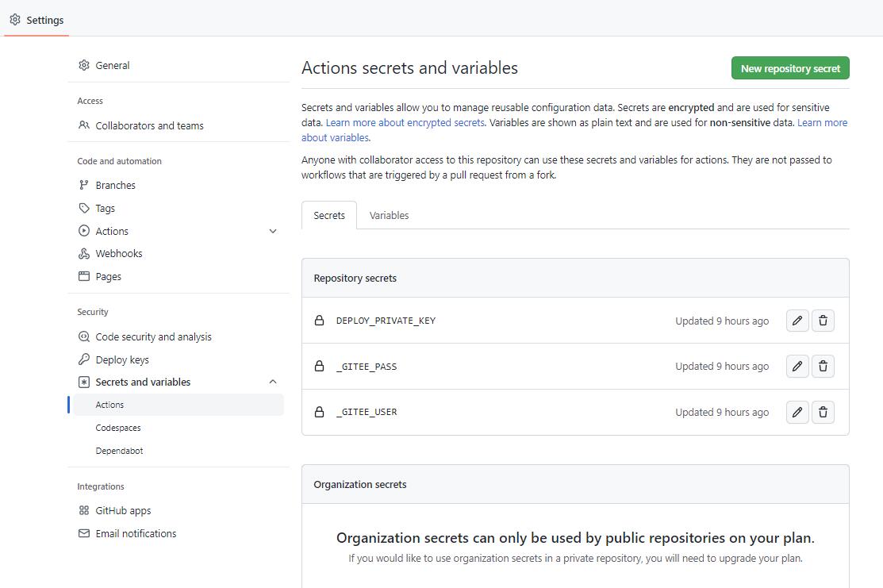Open Email notifications settings
This screenshot has width=883, height=588.
tap(136, 533)
